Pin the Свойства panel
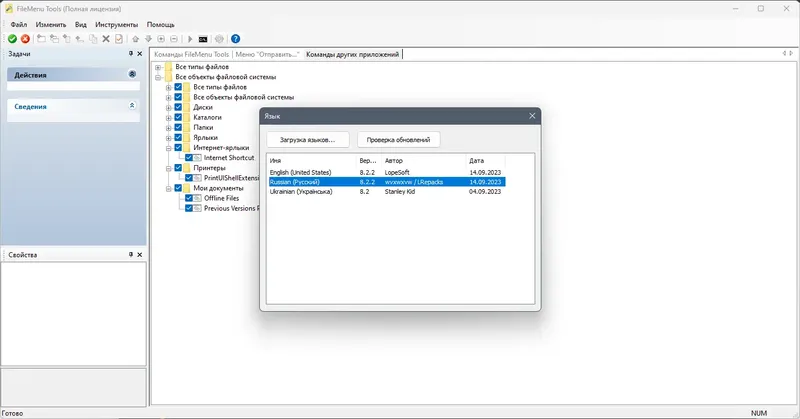Screen dimensions: 800x419 (131, 255)
